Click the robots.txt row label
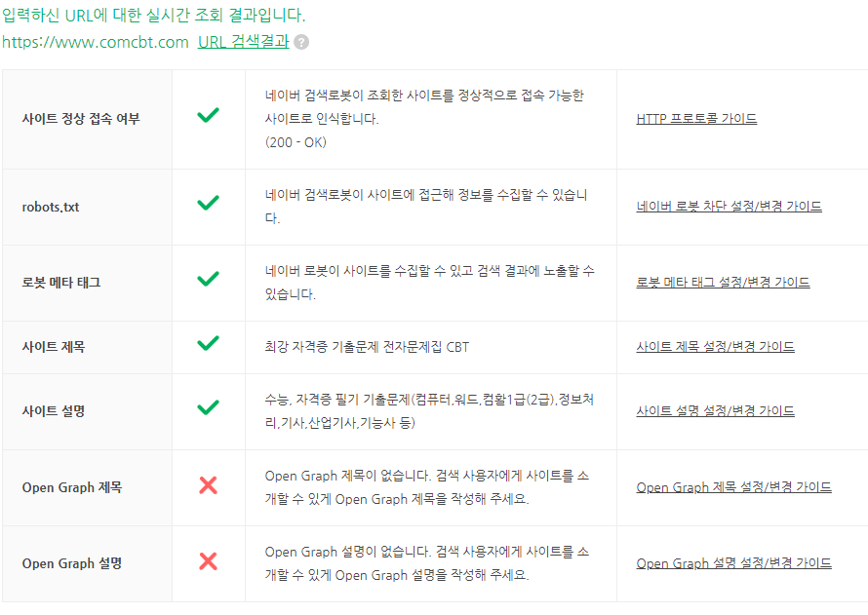Viewport: 868px width, 615px height. [51, 207]
